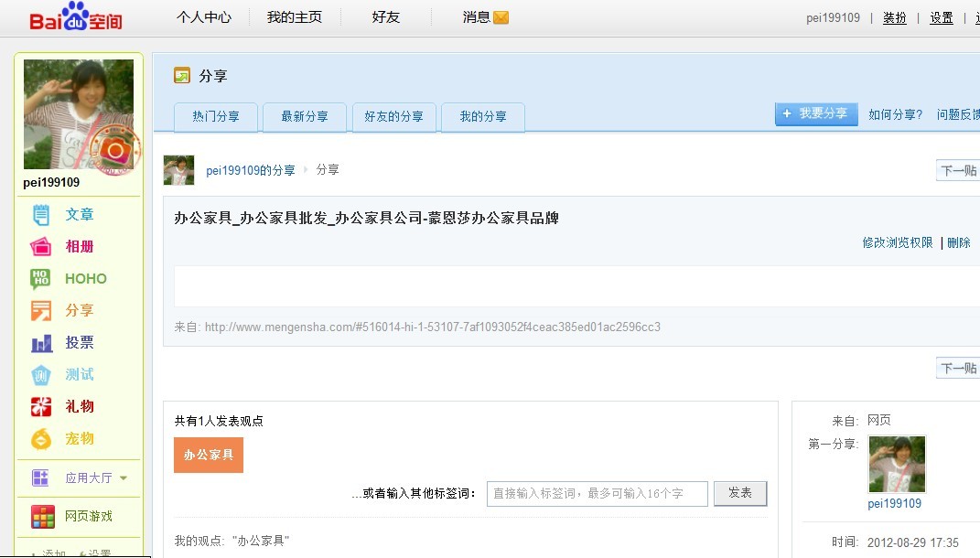This screenshot has width=980, height=558.
Task: Click the 文章 notepad icon in sidebar
Action: [40, 215]
